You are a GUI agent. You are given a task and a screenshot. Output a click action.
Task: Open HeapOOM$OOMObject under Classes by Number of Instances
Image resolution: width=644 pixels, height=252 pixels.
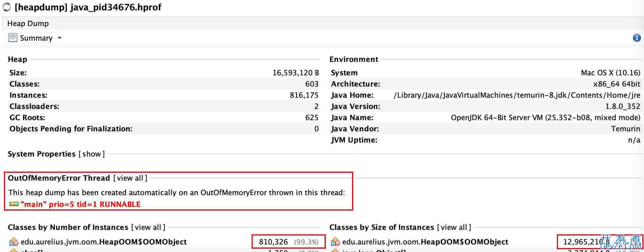[x=104, y=242]
